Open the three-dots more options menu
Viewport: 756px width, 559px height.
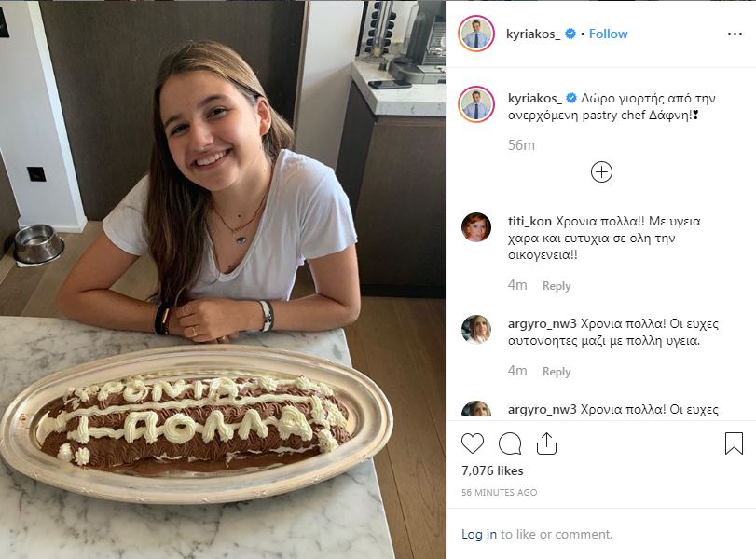click(733, 34)
